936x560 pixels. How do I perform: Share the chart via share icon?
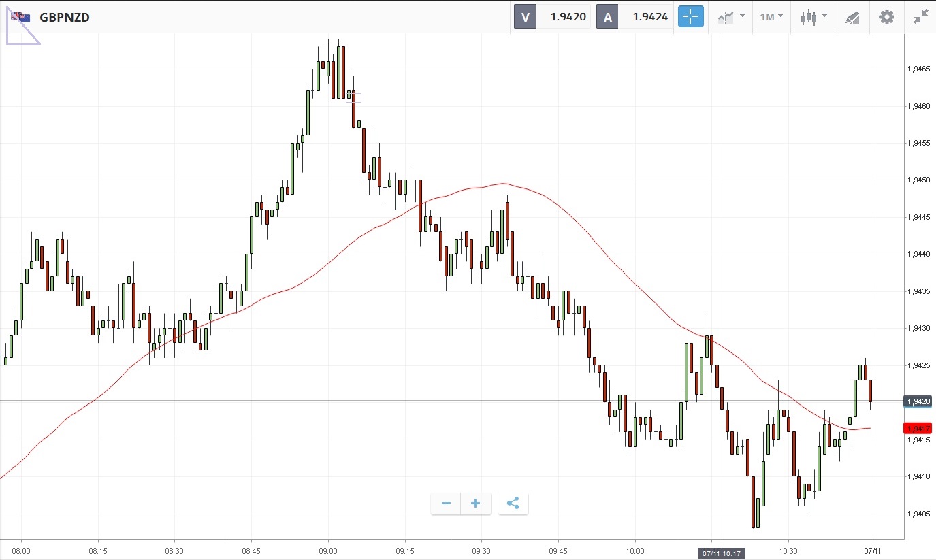click(513, 504)
